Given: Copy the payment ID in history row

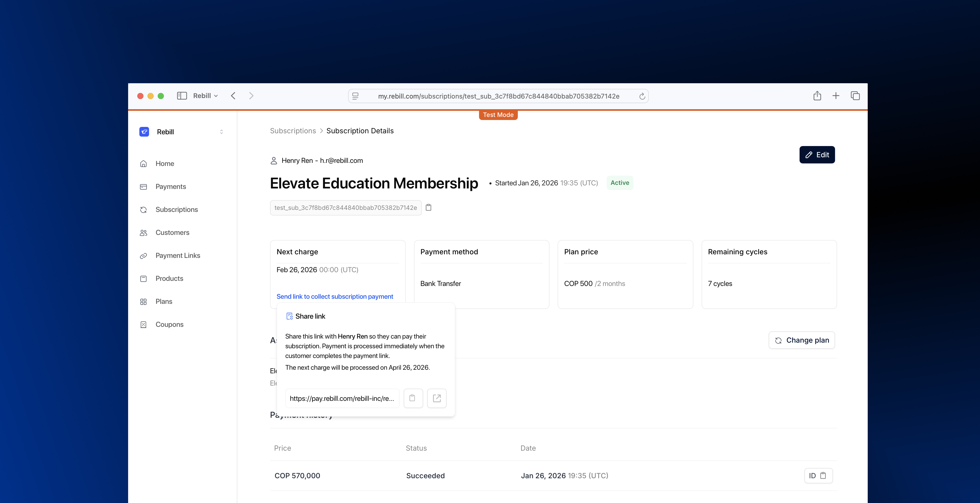Looking at the screenshot, I should (x=818, y=476).
